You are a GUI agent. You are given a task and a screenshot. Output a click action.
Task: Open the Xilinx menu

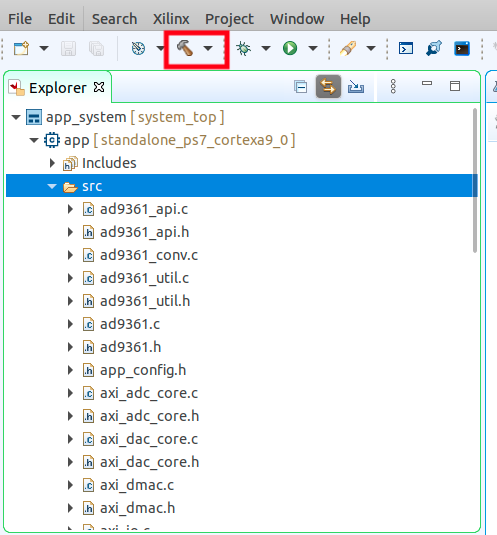pos(171,19)
